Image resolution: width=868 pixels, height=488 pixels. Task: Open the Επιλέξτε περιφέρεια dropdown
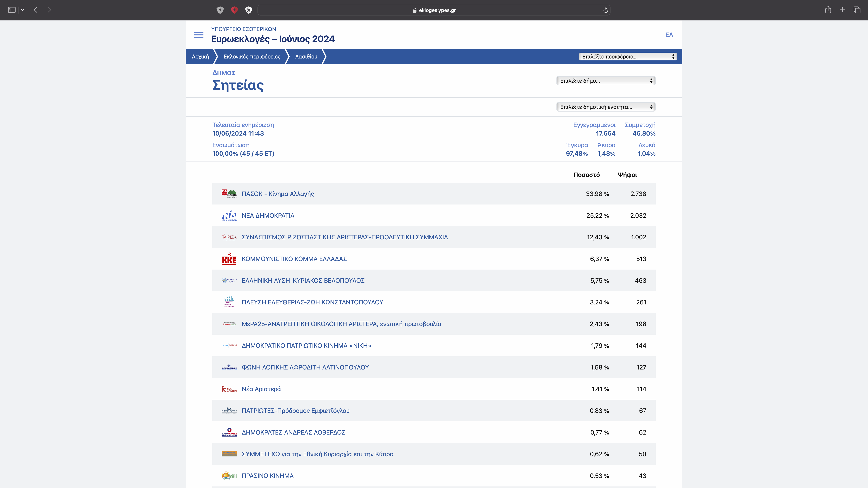(628, 57)
